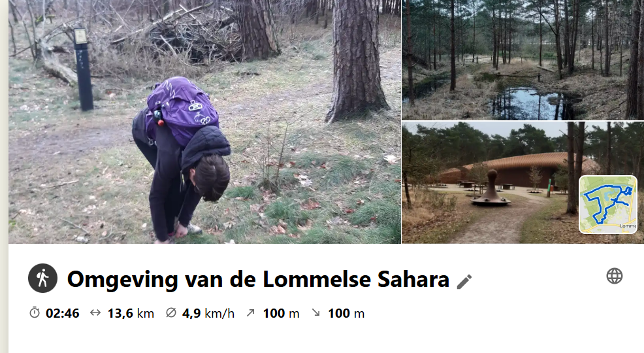Image resolution: width=644 pixels, height=353 pixels.
Task: Select the 13,6 km distance value
Action: pos(131,313)
